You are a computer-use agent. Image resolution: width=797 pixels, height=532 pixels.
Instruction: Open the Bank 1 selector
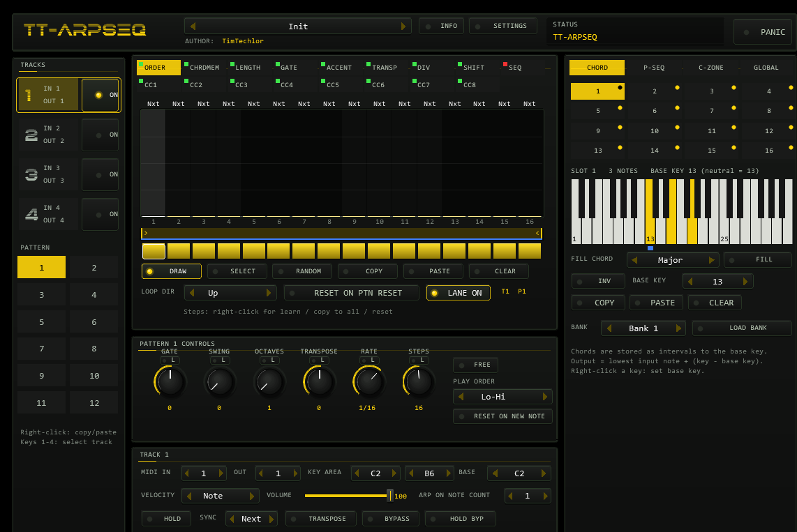coord(643,328)
